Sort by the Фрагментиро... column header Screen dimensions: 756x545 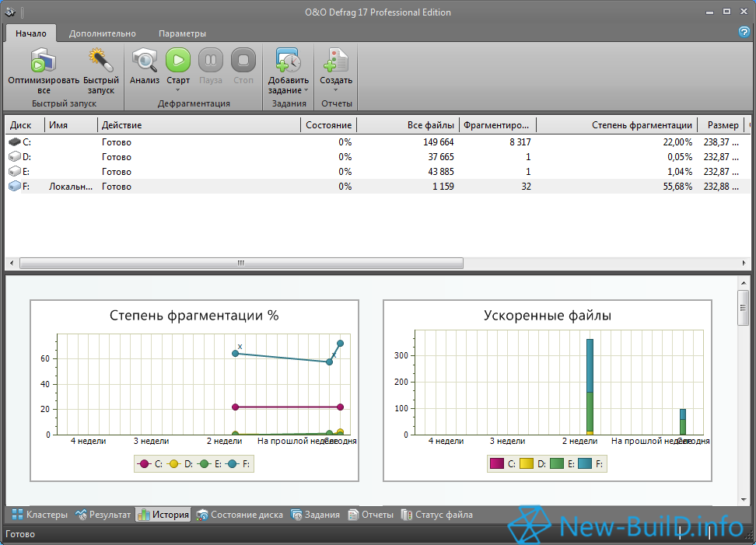click(498, 125)
